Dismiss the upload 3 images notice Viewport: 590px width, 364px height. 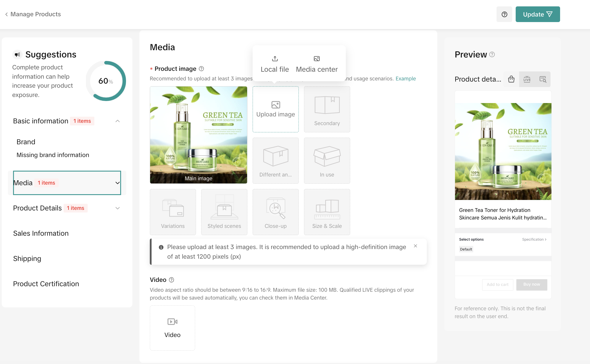[x=415, y=246]
